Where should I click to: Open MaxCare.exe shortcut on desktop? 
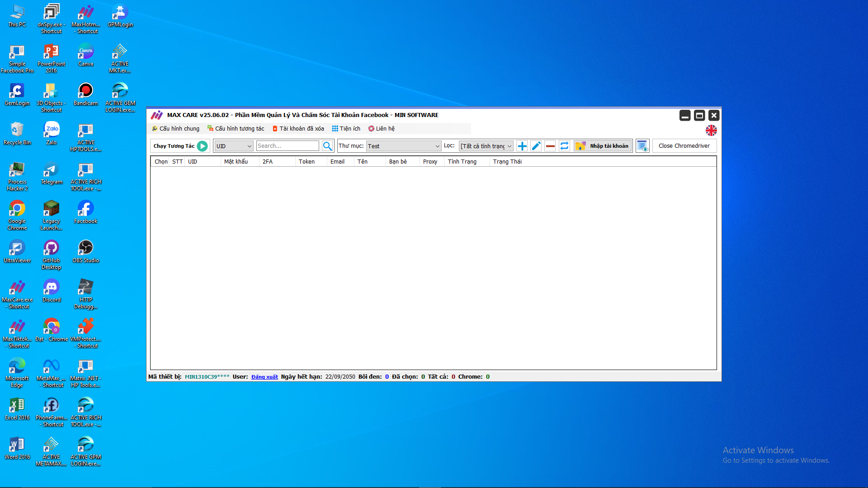tap(17, 295)
